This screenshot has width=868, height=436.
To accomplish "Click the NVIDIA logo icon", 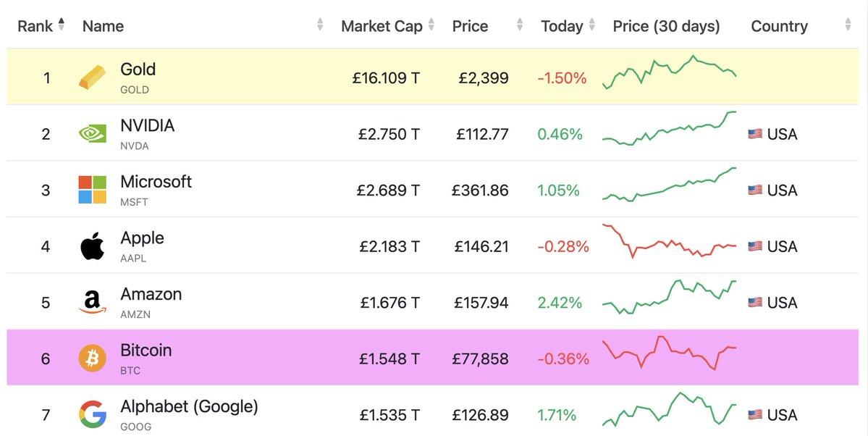I will (92, 134).
